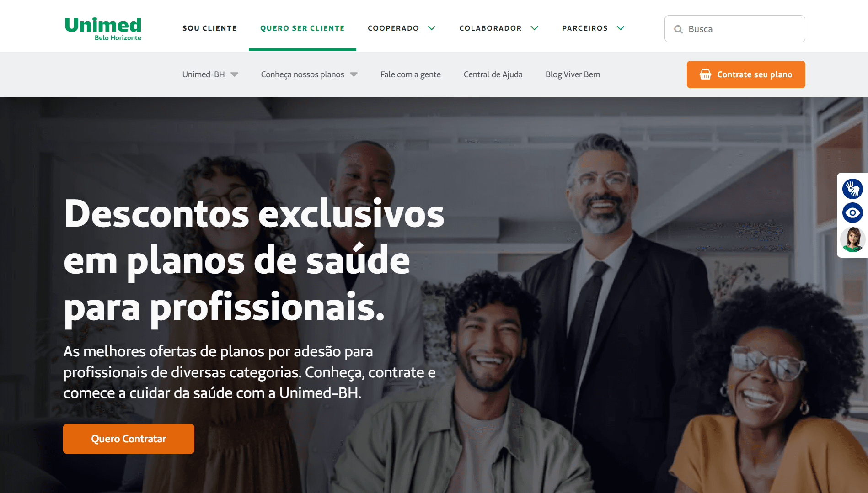Click the basket icon on Contrate seu plano
Viewport: 868px width, 493px height.
[705, 74]
